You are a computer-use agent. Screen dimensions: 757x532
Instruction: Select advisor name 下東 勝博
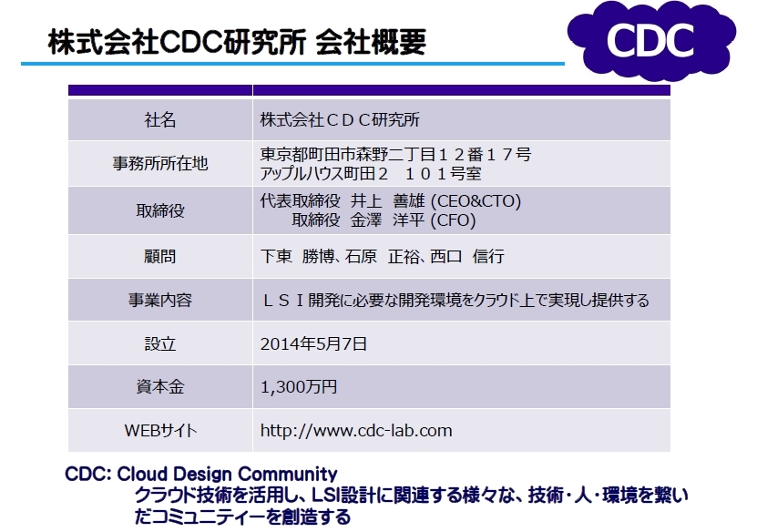click(297, 256)
